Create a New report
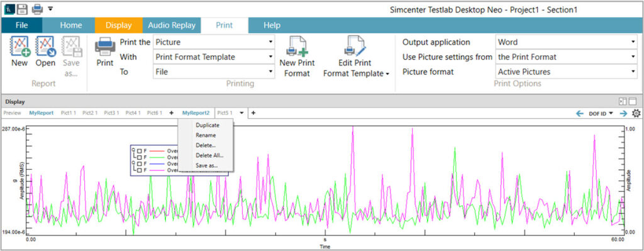 19,52
